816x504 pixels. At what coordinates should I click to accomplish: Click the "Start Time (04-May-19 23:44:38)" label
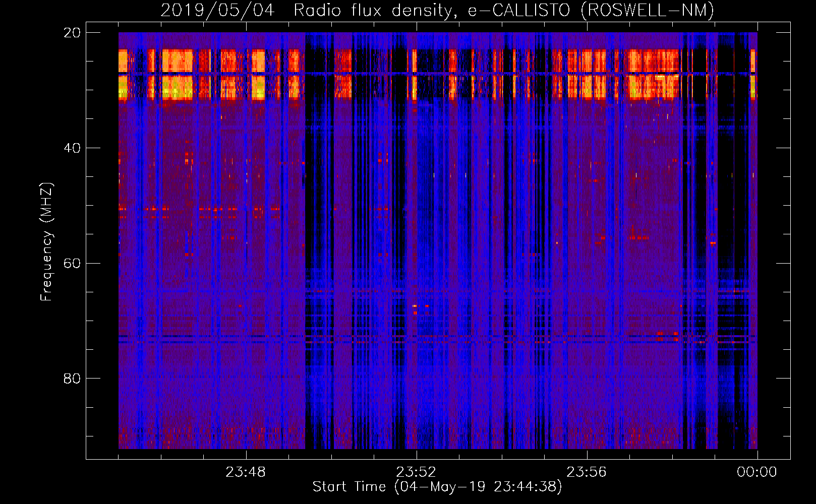(x=437, y=486)
